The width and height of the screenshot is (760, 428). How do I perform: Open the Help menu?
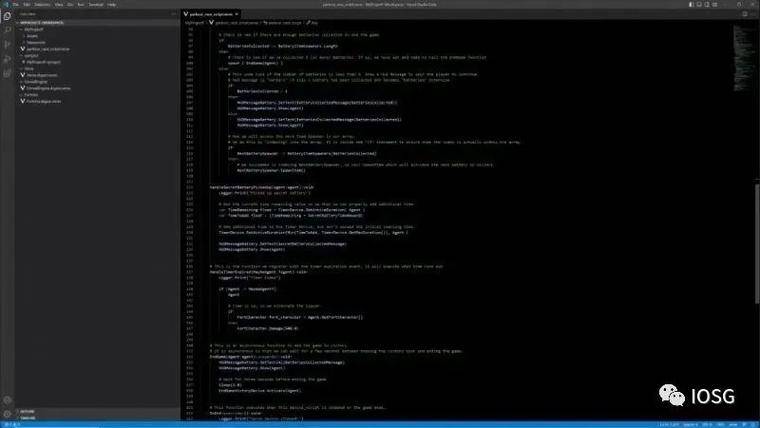pyautogui.click(x=111, y=4)
